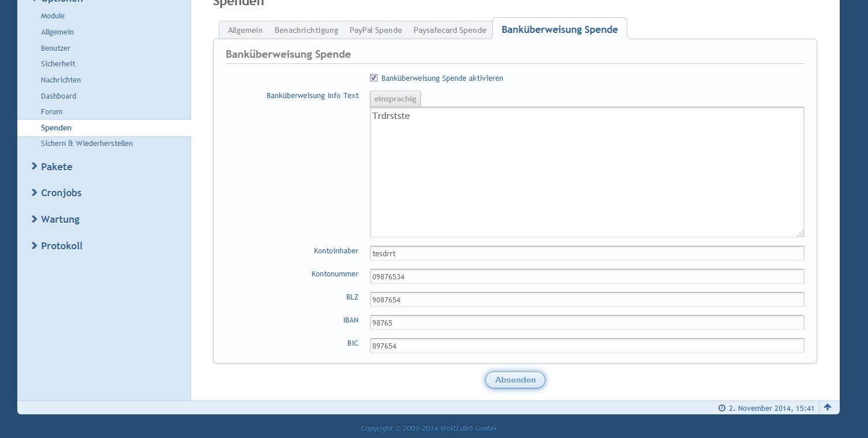
Task: Open Sichern & Wiederherstellen in sidebar
Action: (x=87, y=143)
